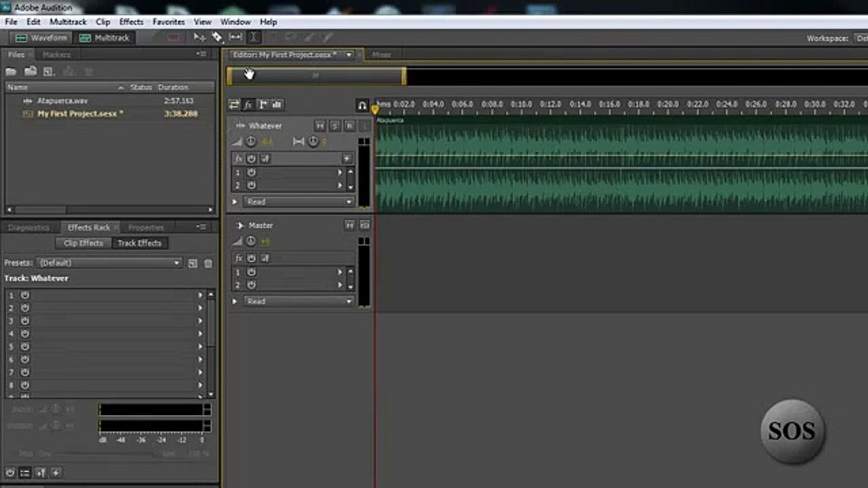Screen dimensions: 868x488
Task: Toggle power for Whatever track effect slot 1
Action: coord(252,173)
